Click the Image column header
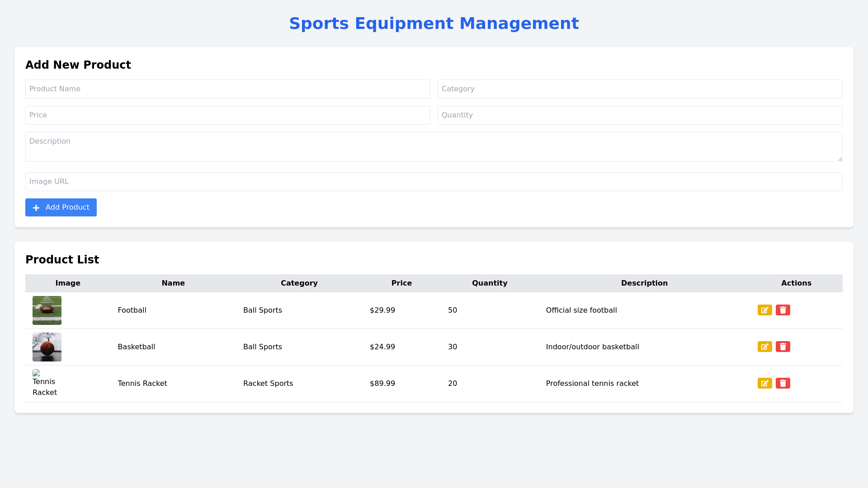 click(x=68, y=283)
